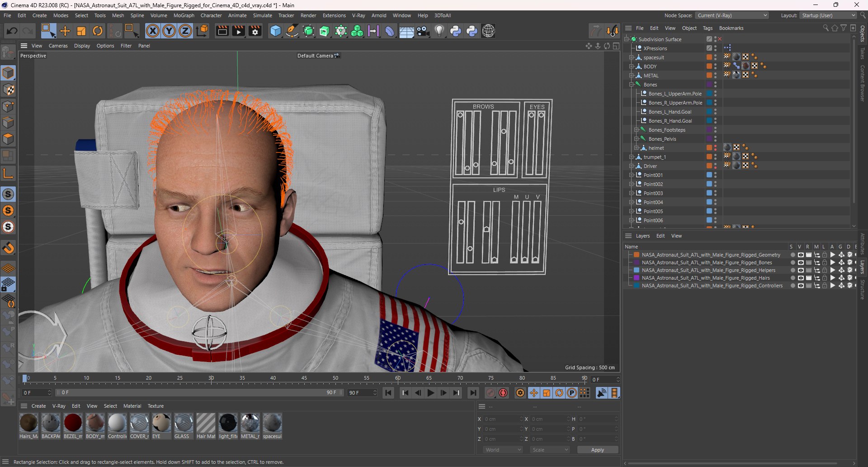
Task: Click the Apply button
Action: point(597,450)
